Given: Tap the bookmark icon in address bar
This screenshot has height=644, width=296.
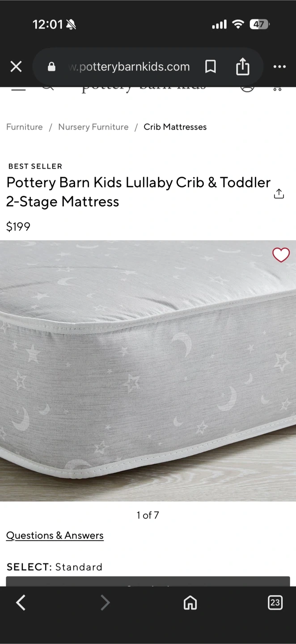Looking at the screenshot, I should coord(210,67).
